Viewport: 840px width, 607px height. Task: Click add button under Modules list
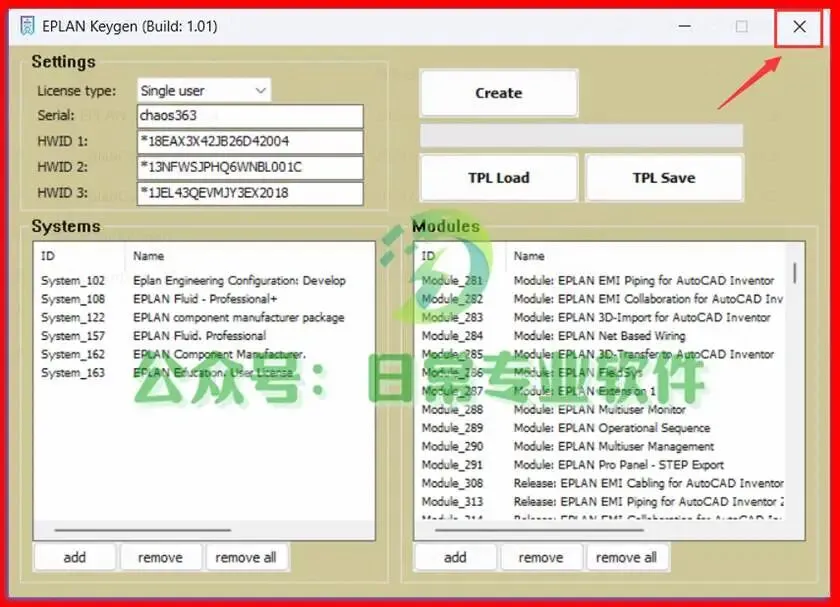(x=455, y=557)
